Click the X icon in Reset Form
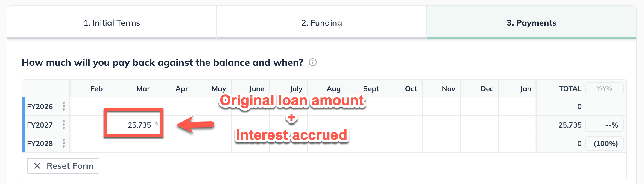This screenshot has width=644, height=184. [38, 165]
